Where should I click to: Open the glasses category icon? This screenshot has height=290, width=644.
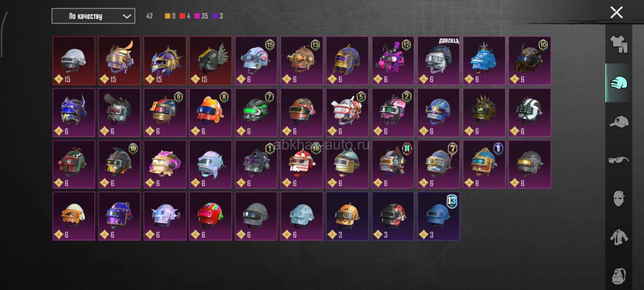(619, 160)
